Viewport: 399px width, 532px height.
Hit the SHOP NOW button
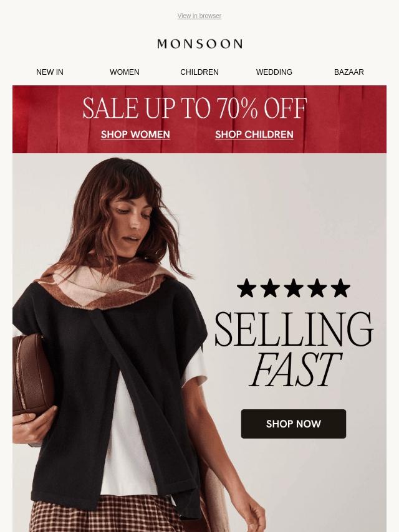click(294, 424)
